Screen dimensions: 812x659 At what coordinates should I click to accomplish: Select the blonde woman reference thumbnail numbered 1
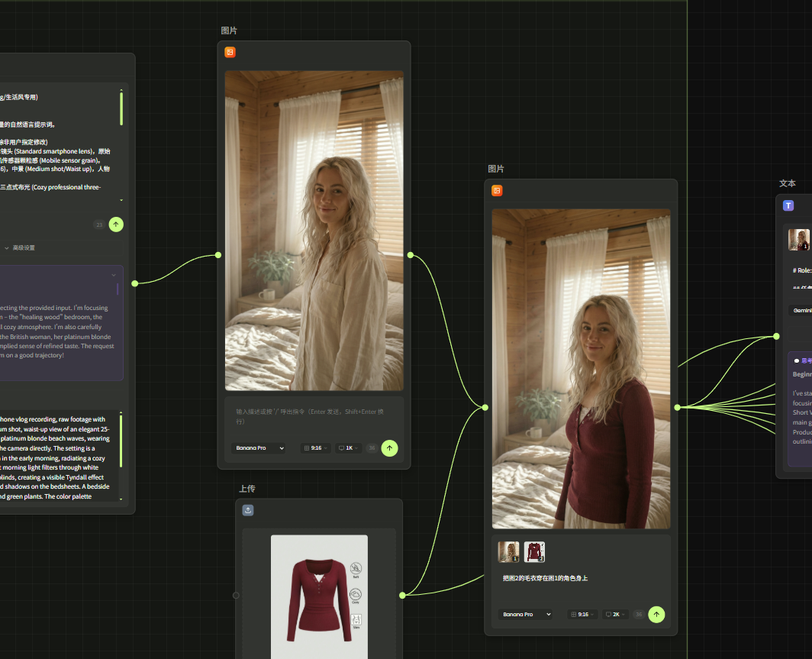[x=508, y=551]
